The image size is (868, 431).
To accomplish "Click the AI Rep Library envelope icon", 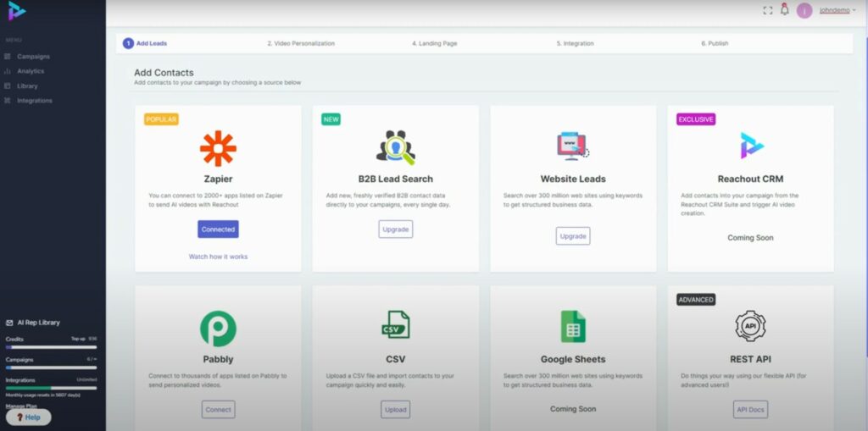I will pos(9,323).
